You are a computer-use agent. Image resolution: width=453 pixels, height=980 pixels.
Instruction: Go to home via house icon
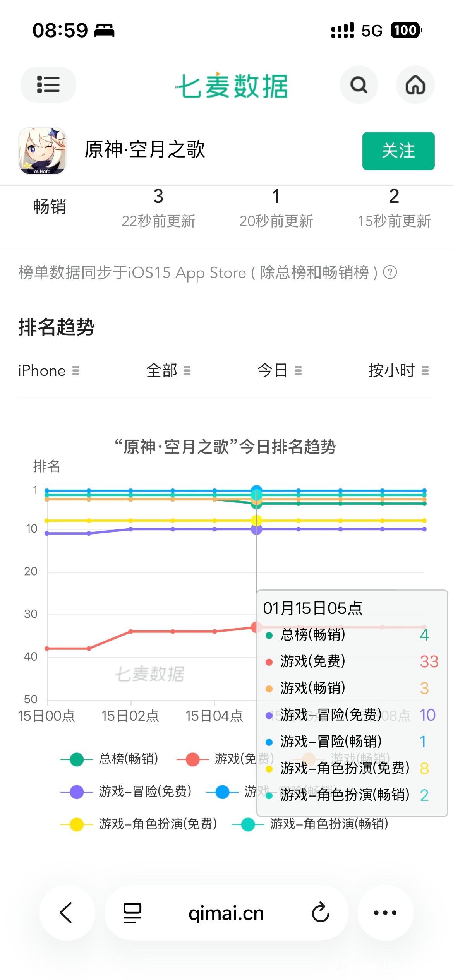click(x=415, y=85)
